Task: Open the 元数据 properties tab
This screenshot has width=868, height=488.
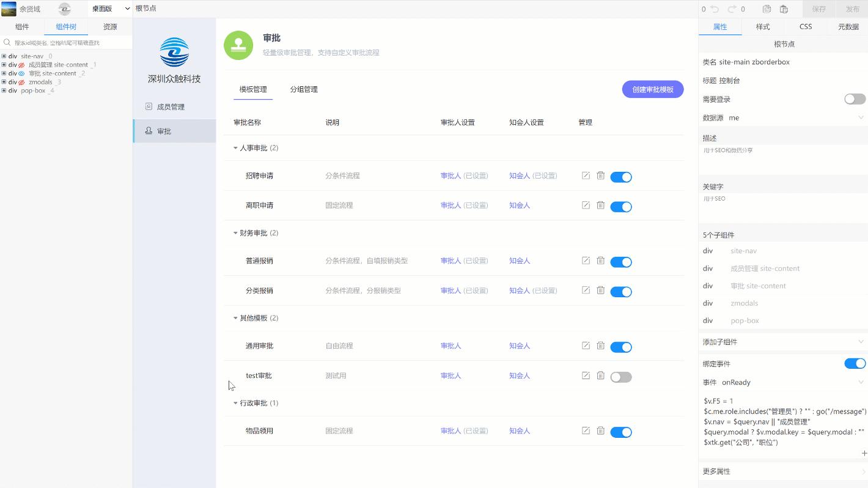Action: click(x=848, y=27)
